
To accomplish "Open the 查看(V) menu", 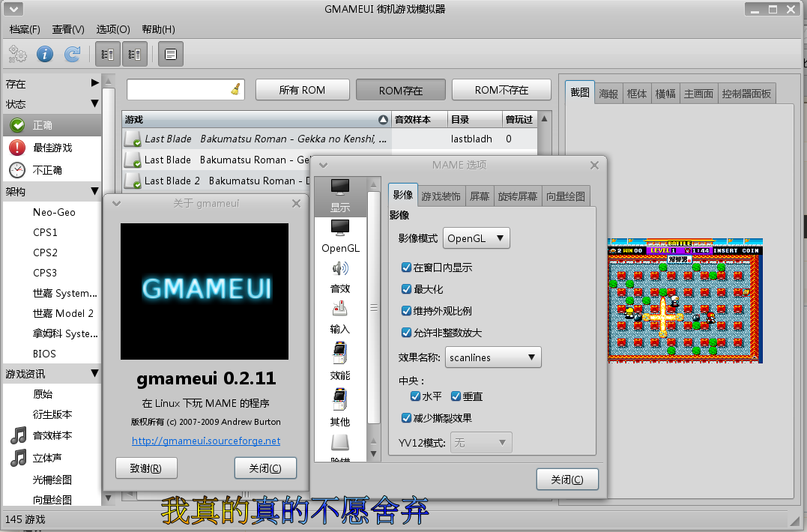I will [x=68, y=29].
